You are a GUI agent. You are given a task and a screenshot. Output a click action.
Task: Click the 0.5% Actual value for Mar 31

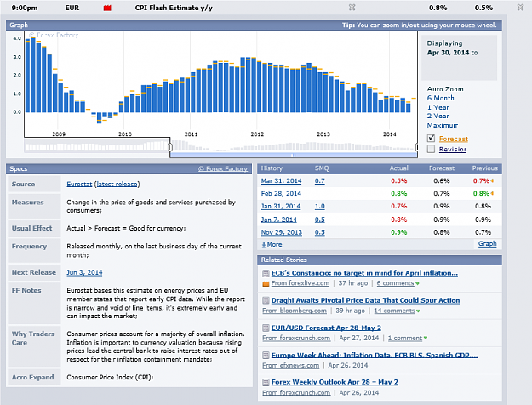coord(398,180)
